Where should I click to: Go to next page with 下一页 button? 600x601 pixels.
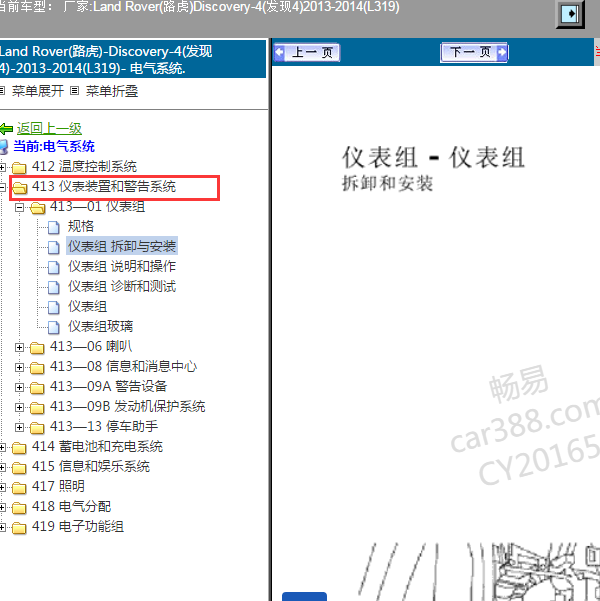[474, 53]
